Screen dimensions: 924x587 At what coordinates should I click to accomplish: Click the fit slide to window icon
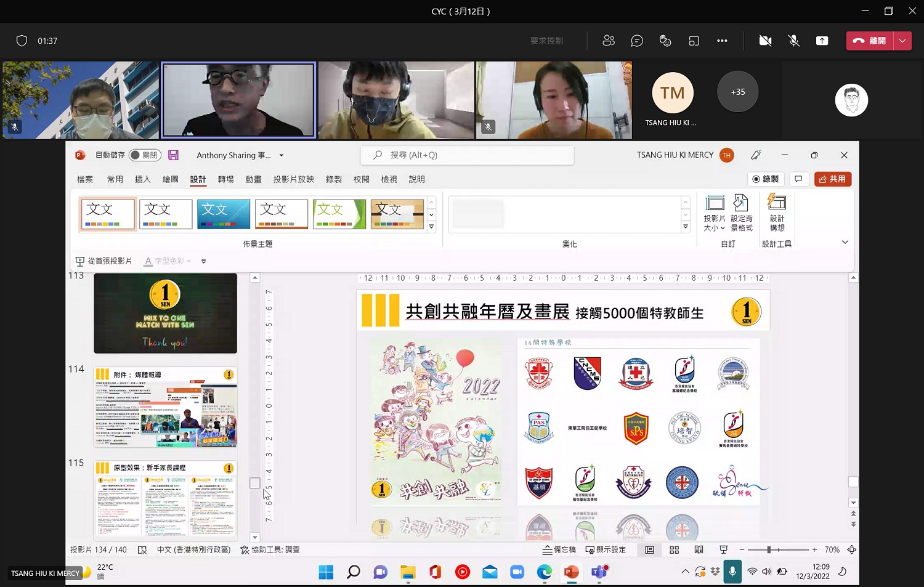coord(852,550)
